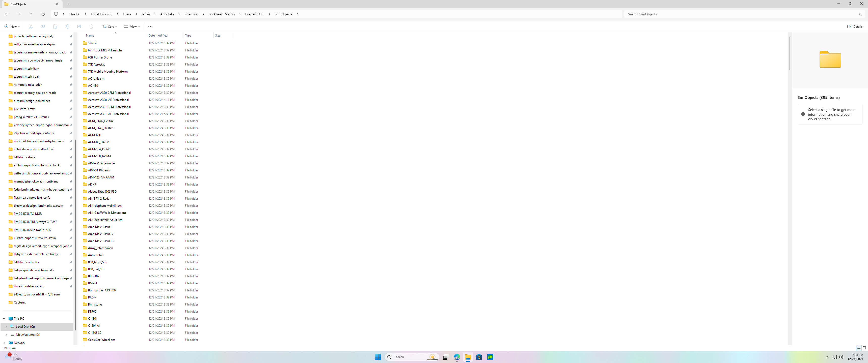Click the Delete trash icon
The image size is (868, 363).
[x=91, y=27]
